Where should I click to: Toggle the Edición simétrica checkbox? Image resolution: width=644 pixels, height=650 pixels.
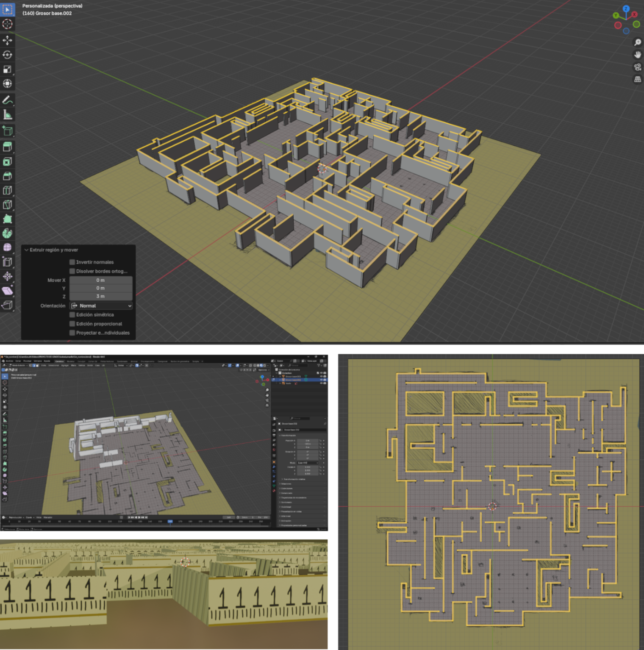pyautogui.click(x=72, y=315)
